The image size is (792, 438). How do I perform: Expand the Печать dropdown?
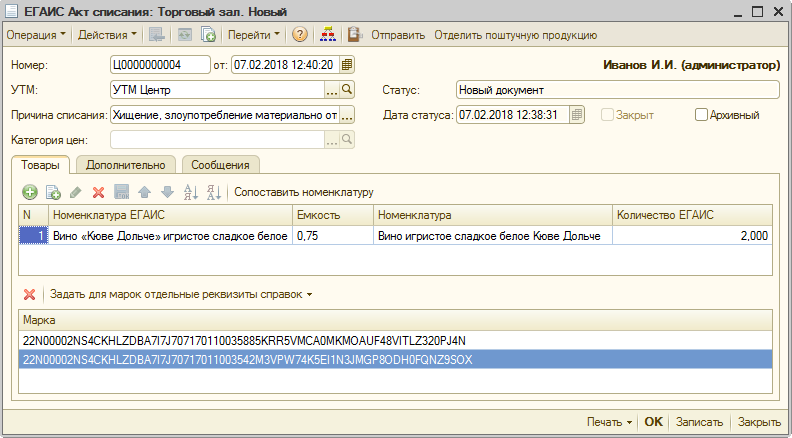609,422
